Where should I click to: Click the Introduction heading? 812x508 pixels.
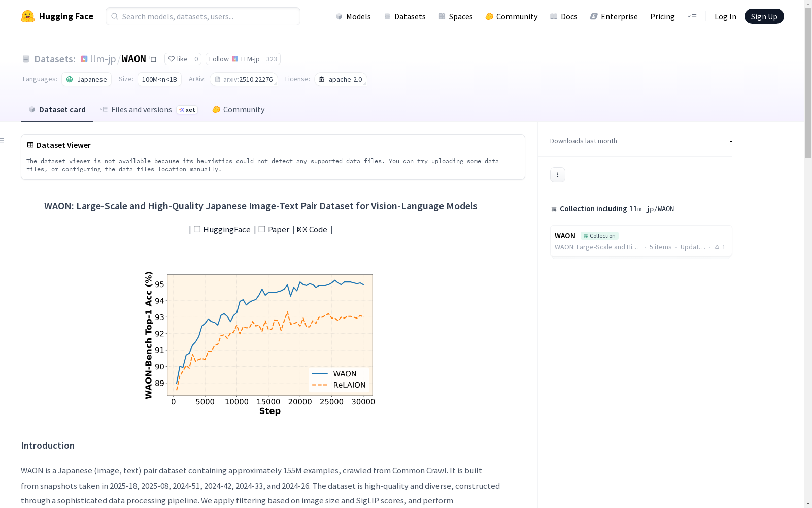click(x=48, y=446)
